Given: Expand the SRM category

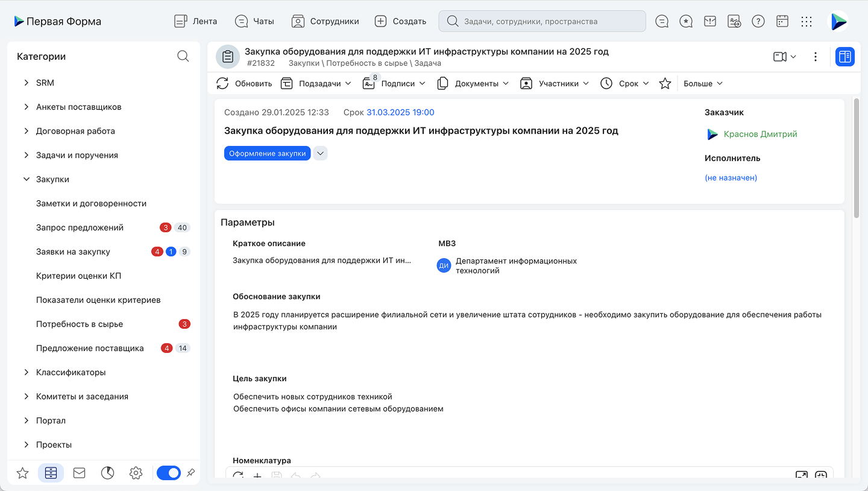Looking at the screenshot, I should tap(26, 83).
